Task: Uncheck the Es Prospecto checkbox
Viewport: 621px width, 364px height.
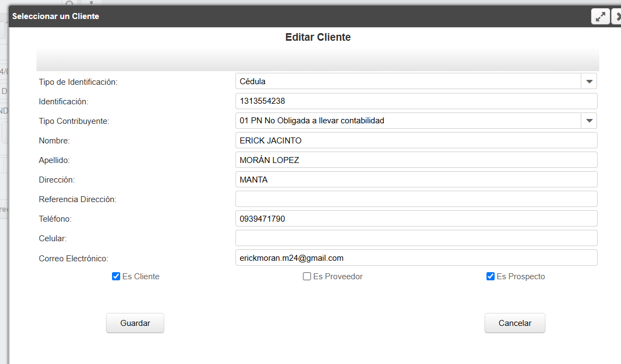Action: point(490,277)
